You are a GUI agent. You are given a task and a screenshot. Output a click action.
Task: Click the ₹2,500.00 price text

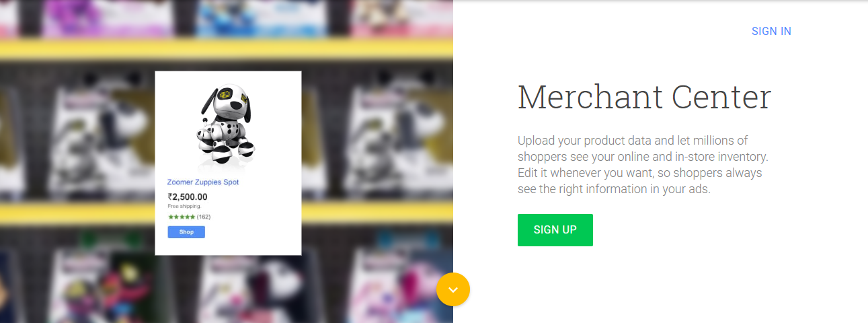tap(188, 197)
